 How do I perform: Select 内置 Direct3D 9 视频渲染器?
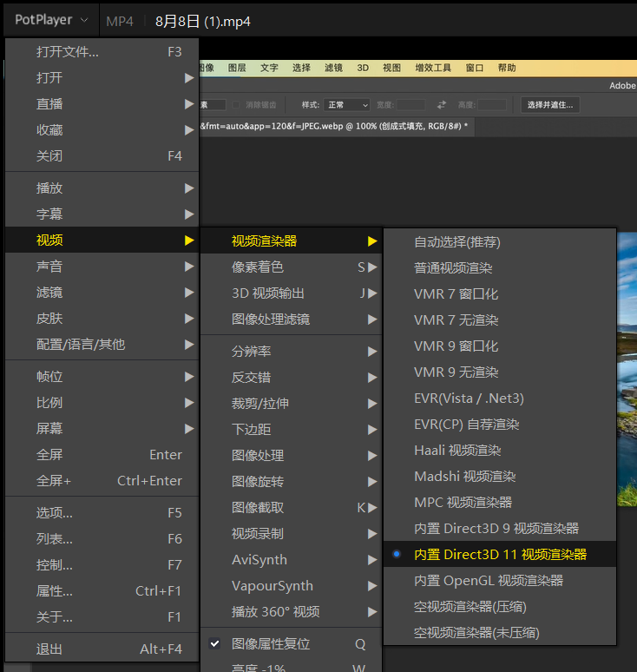point(500,529)
